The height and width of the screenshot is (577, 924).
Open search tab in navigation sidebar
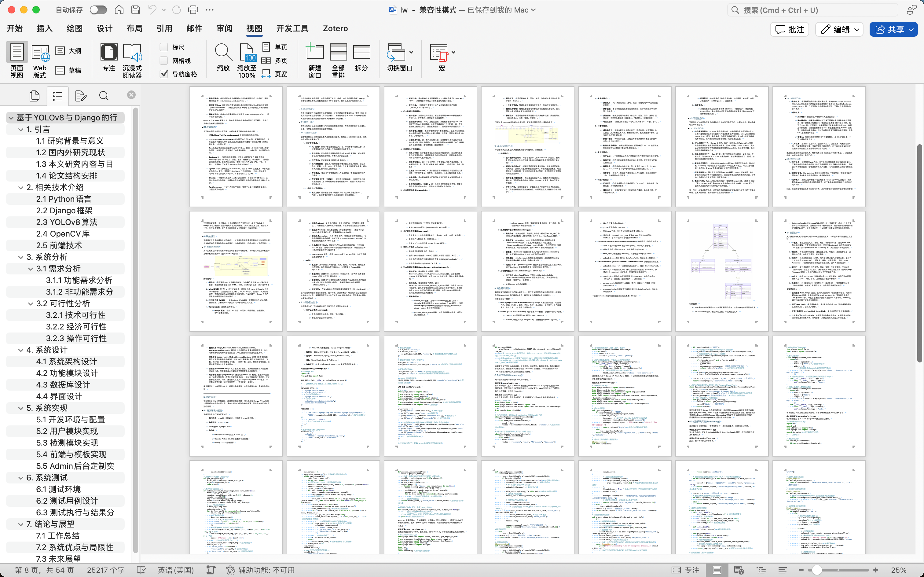tap(104, 95)
